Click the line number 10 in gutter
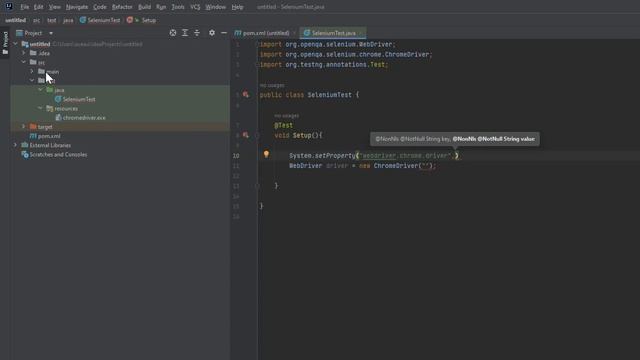The image size is (640, 360). (x=236, y=156)
